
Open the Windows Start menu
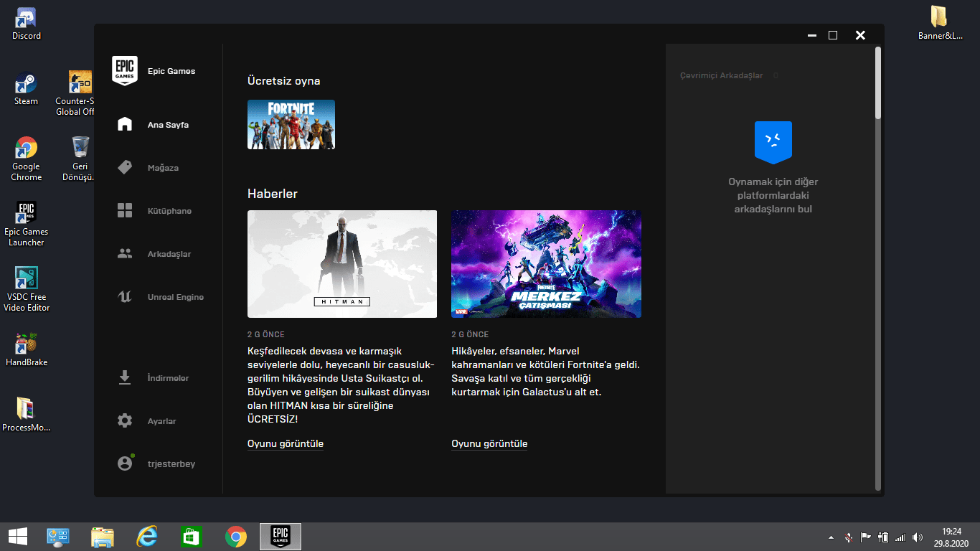[18, 536]
